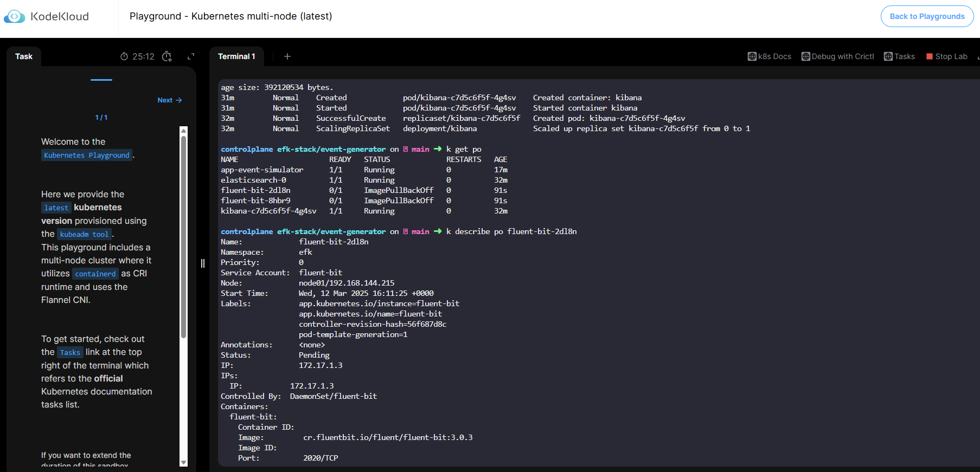Viewport: 980px width, 472px height.
Task: Switch to Terminal 1 tab
Action: (236, 56)
